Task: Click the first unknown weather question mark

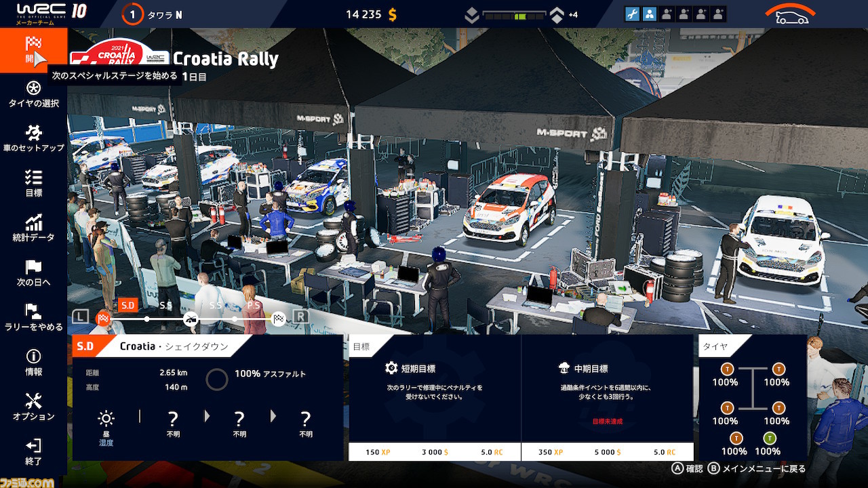Action: coord(173,419)
